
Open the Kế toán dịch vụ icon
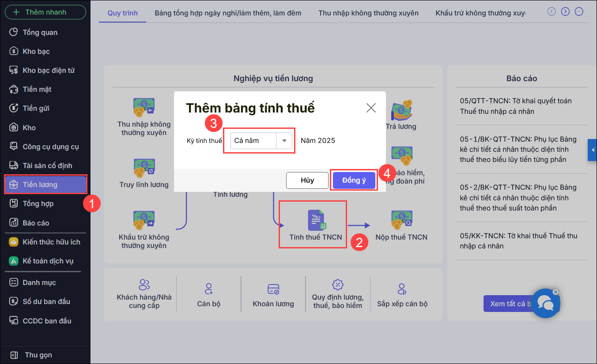coord(14,261)
